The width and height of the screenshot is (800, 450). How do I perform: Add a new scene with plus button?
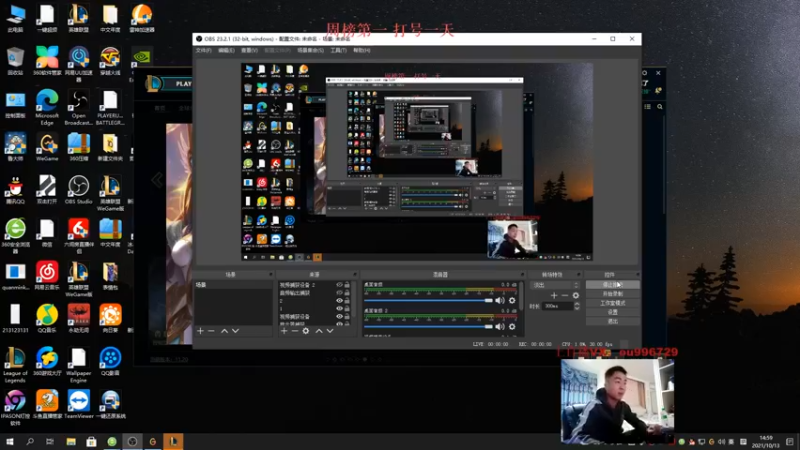[201, 331]
